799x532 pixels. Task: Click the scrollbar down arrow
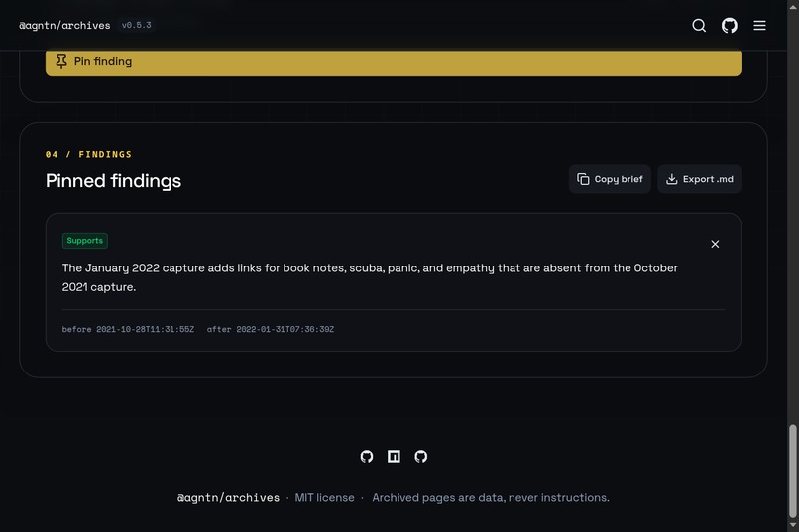pyautogui.click(x=793, y=525)
